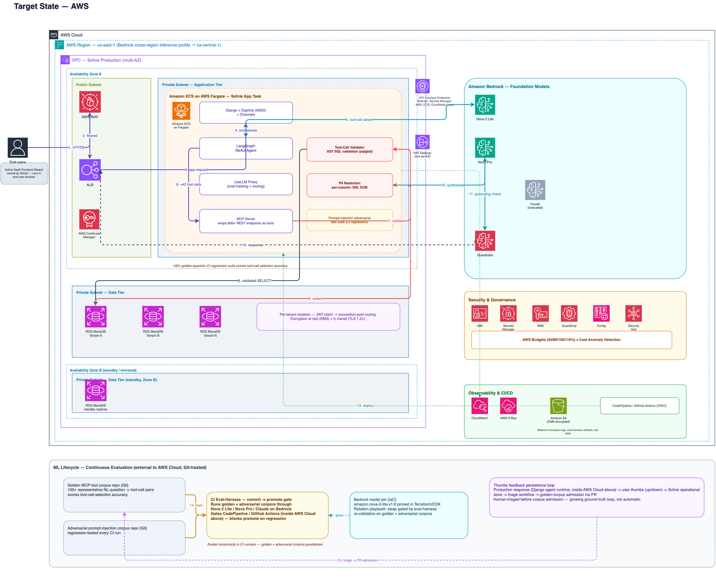This screenshot has width=716, height=588.
Task: Select the Golden MCP-tool corpus repo box
Action: [124, 495]
